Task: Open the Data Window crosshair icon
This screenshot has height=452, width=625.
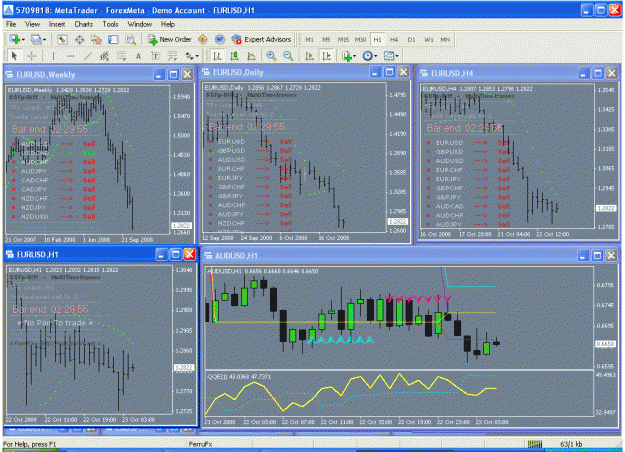Action: 79,39
